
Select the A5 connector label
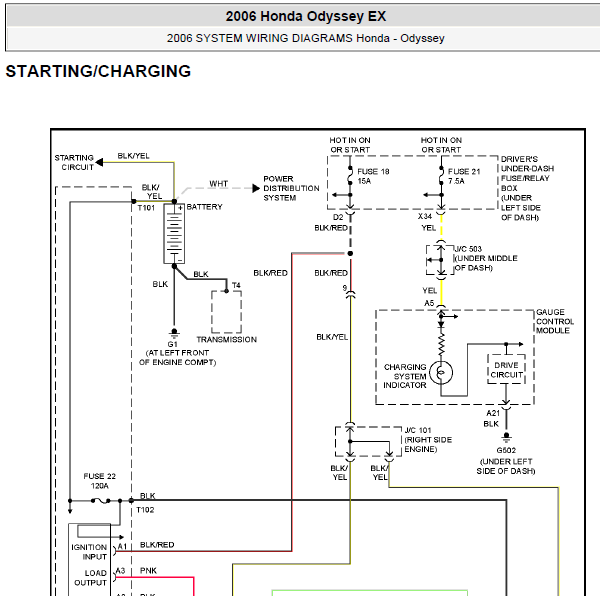tap(429, 303)
